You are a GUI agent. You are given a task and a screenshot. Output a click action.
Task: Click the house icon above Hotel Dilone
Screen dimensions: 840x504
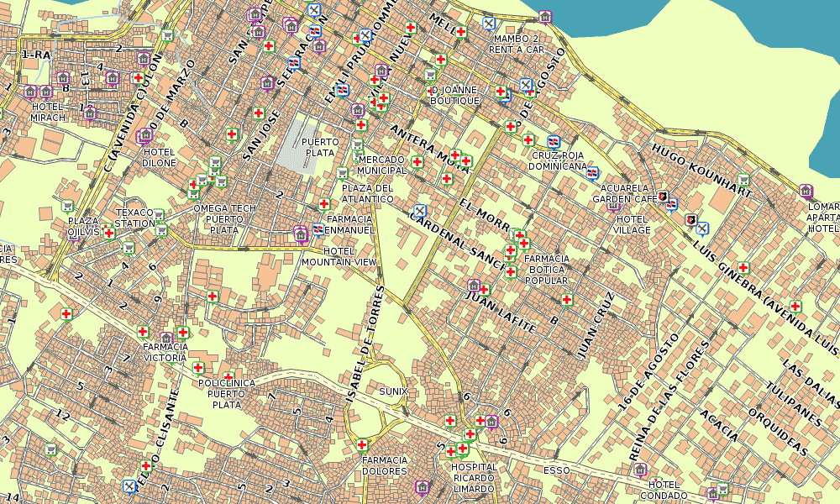[144, 135]
